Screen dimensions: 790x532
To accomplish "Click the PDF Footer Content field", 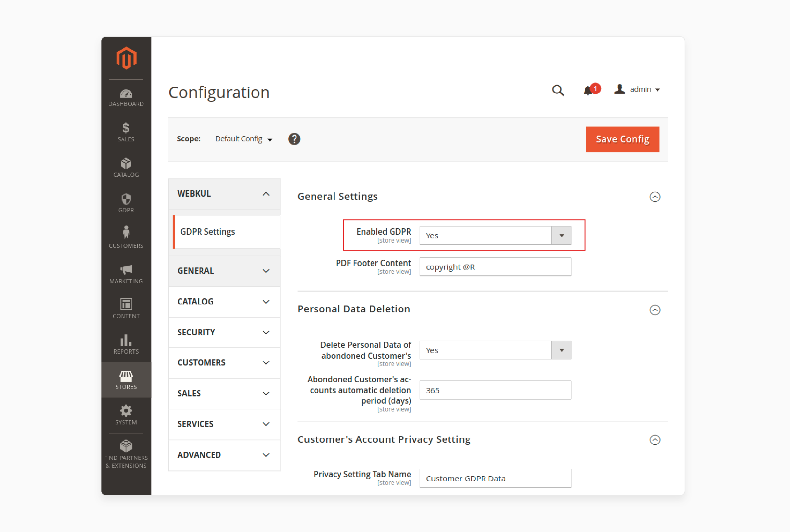I will [495, 267].
